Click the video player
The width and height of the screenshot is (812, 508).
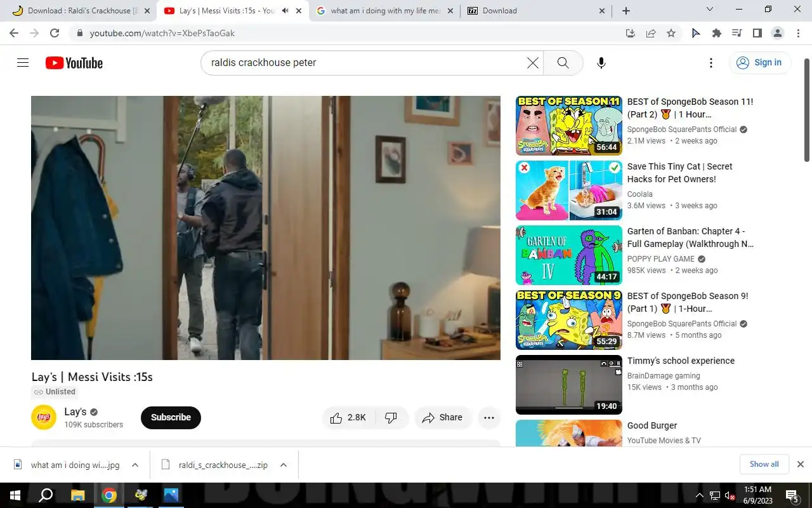[x=266, y=228]
